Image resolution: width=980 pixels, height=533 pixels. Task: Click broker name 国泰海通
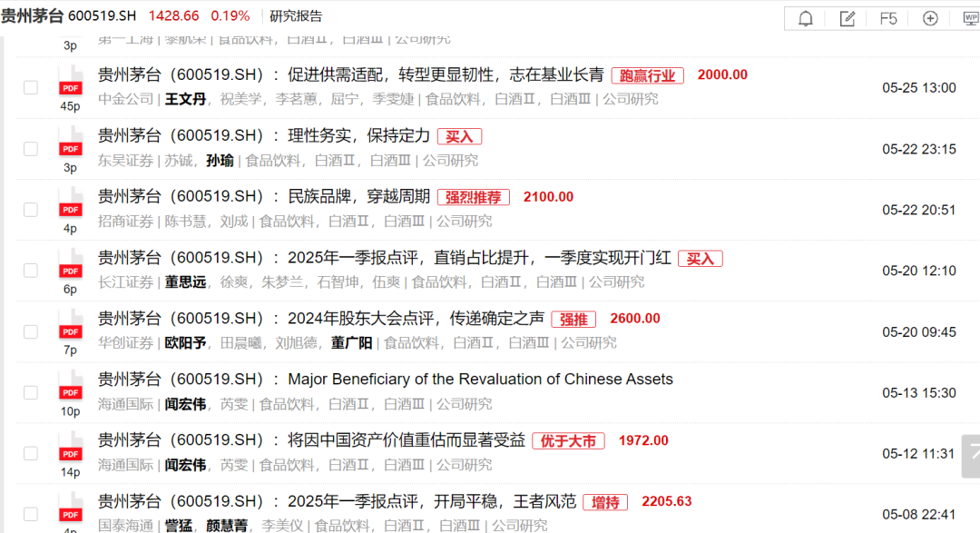[x=125, y=526]
